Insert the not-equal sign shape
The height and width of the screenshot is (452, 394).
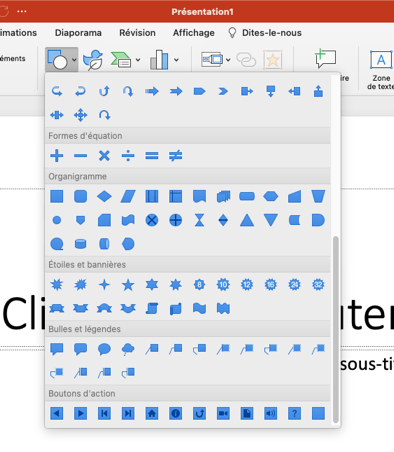[176, 156]
